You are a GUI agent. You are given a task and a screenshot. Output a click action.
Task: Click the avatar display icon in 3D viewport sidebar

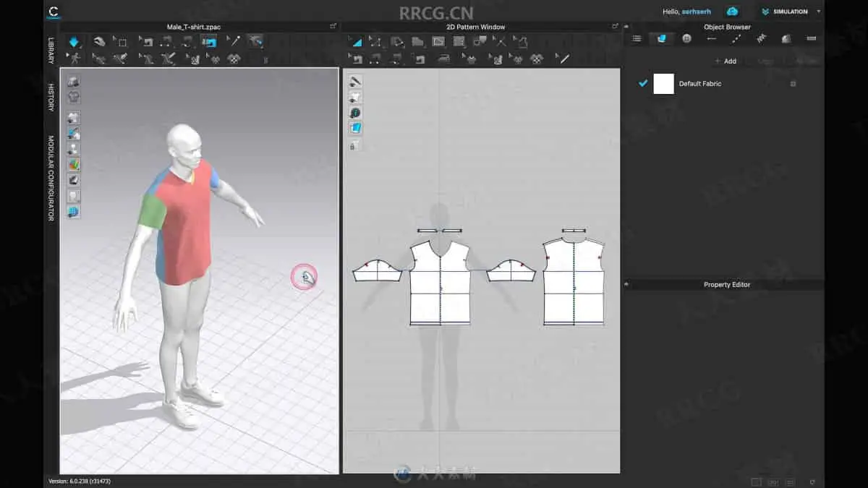coord(73,148)
